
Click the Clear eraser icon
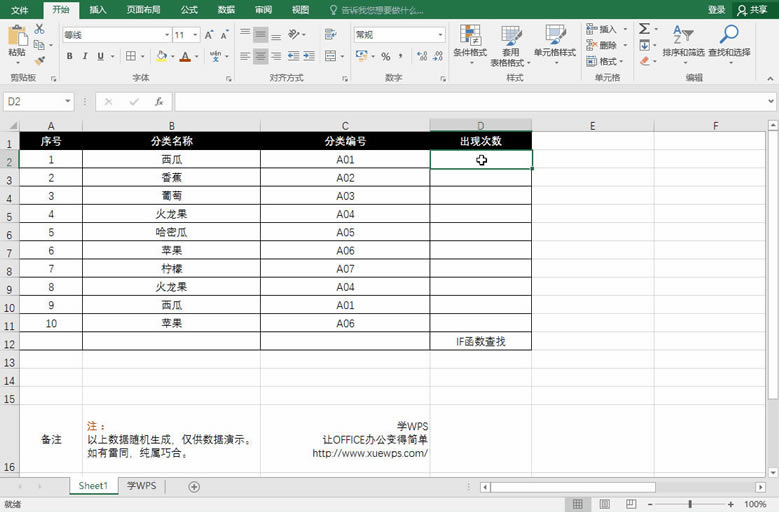point(644,61)
